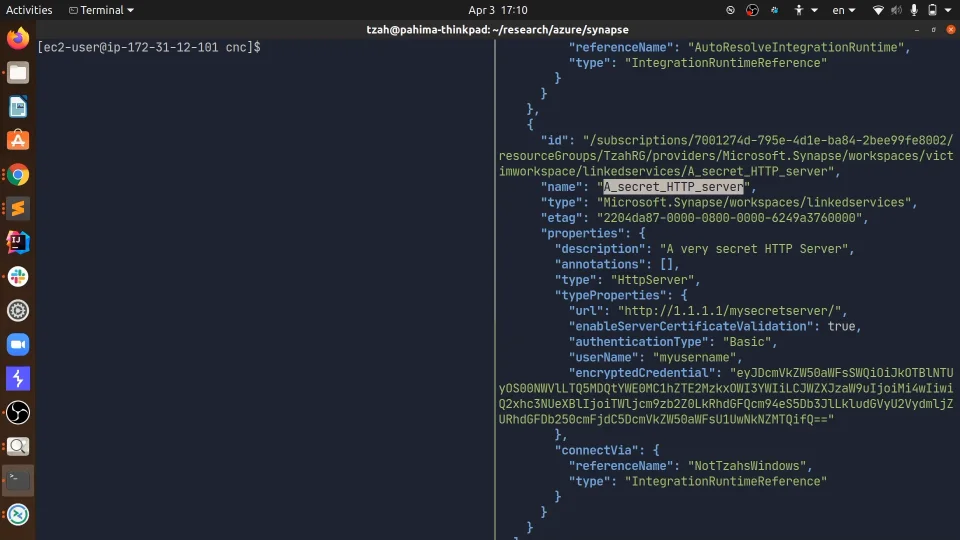This screenshot has width=960, height=540.
Task: Open the Files manager in the dock
Action: pyautogui.click(x=18, y=73)
